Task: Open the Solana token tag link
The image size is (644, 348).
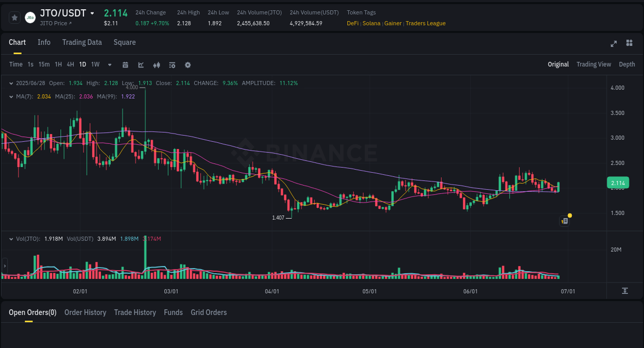Action: (x=371, y=23)
